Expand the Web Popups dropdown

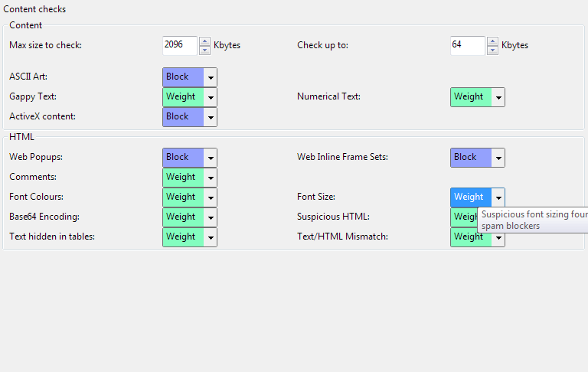[x=211, y=158]
